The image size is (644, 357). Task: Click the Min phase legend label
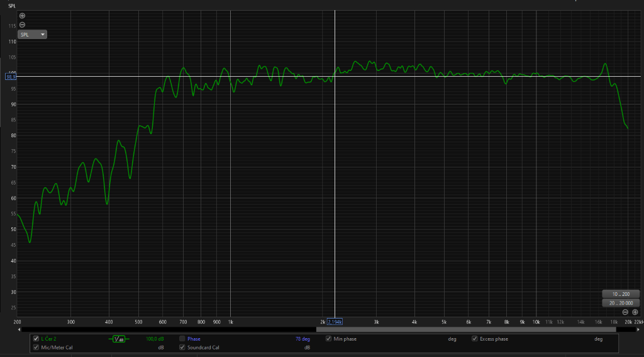click(x=345, y=339)
